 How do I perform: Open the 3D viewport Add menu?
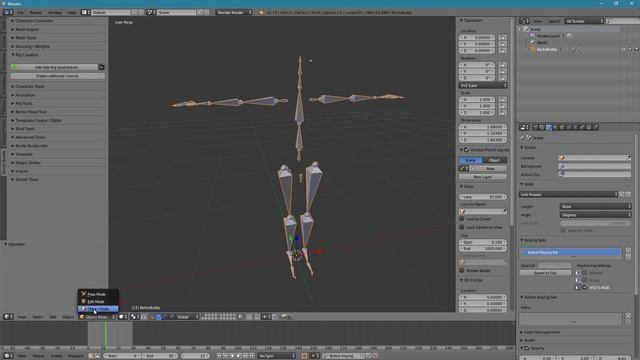(53, 317)
